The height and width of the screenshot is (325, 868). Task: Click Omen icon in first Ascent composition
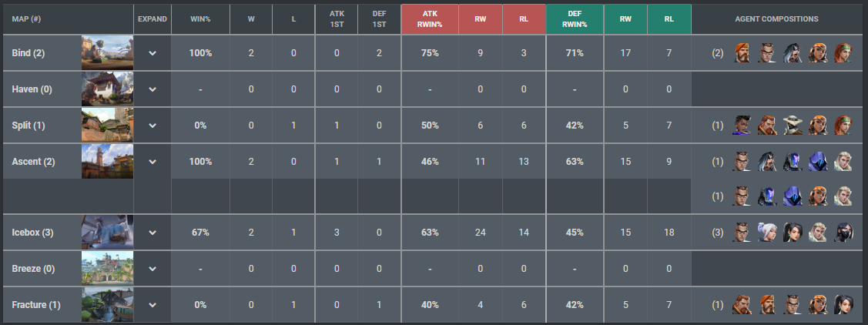point(818,161)
